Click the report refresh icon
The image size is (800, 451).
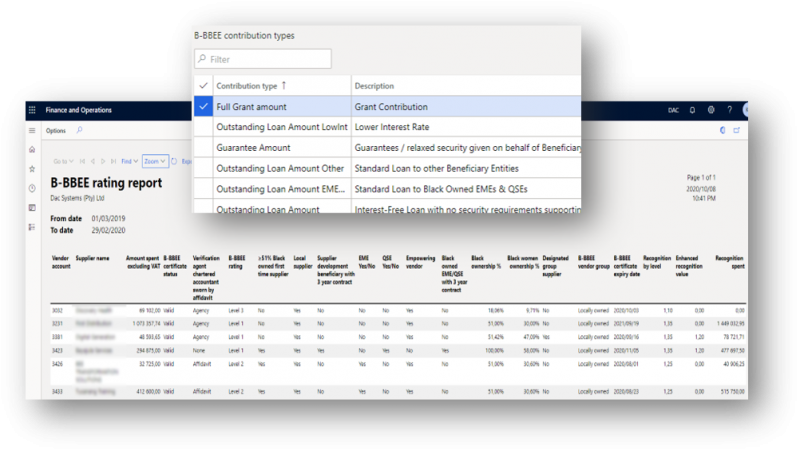[174, 160]
